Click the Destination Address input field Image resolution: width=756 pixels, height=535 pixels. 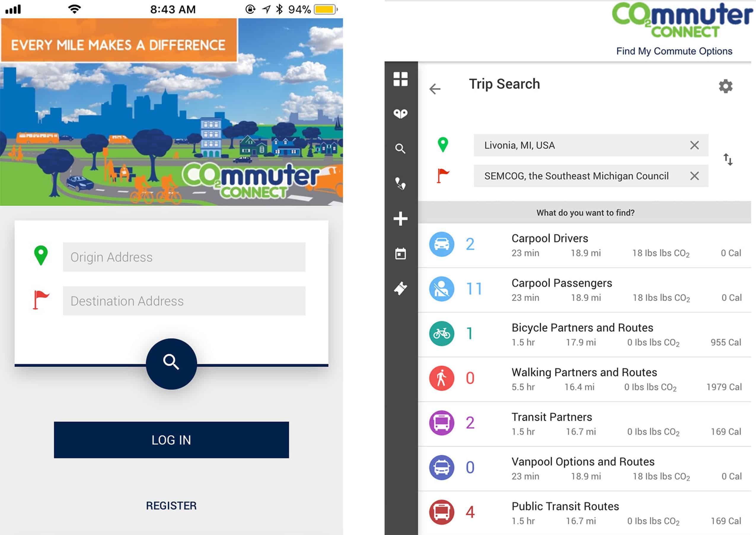(184, 301)
